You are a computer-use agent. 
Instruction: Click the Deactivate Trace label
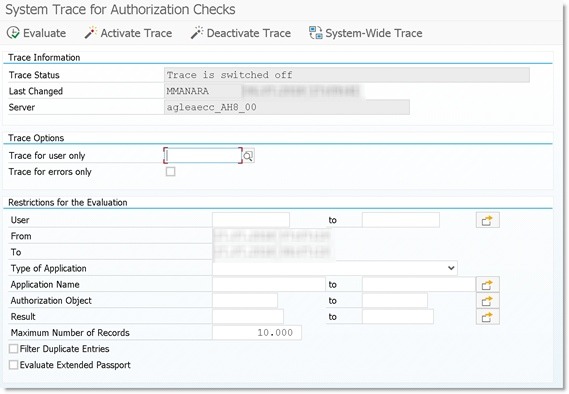pyautogui.click(x=249, y=33)
